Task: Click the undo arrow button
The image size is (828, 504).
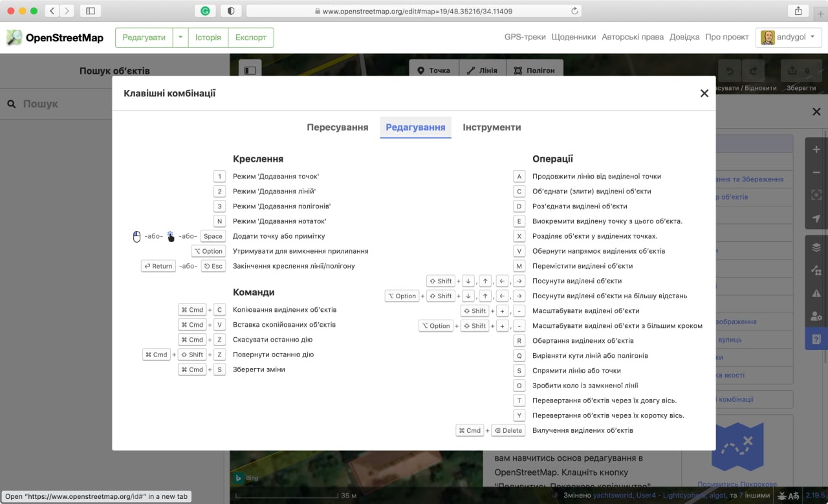Action: click(730, 71)
